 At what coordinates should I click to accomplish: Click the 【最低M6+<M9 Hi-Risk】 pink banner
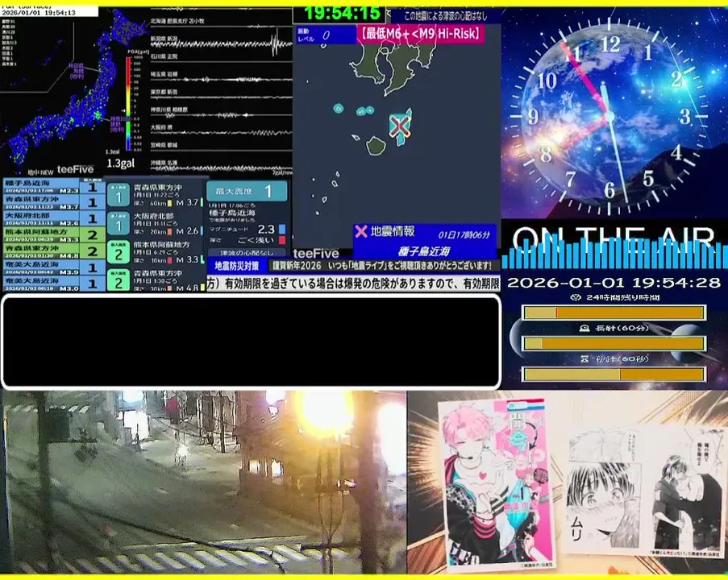420,34
